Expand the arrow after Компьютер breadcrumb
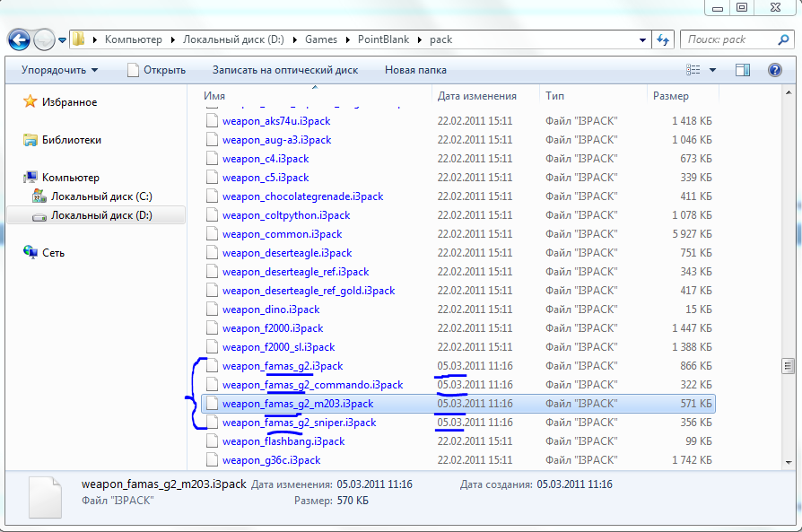This screenshot has width=802, height=532. tap(173, 39)
